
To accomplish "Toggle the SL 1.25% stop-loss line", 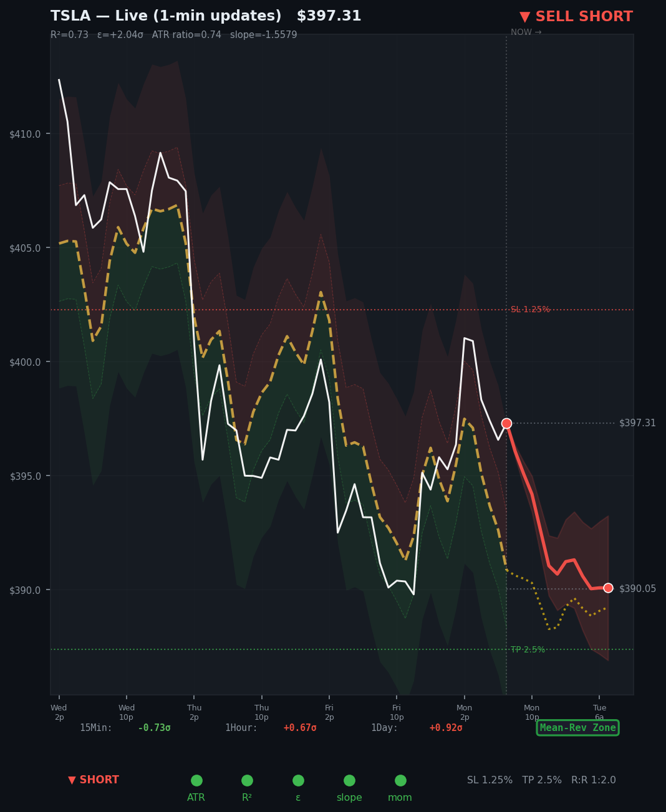I will click(x=529, y=308).
